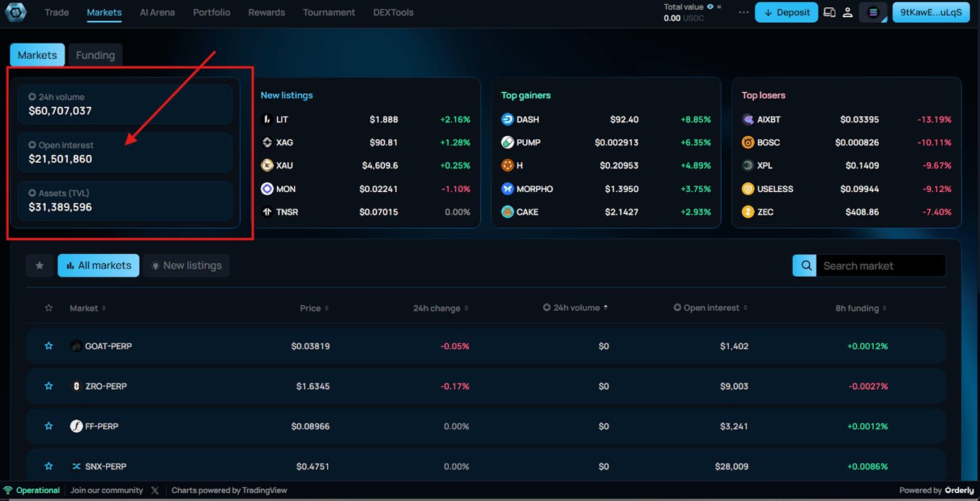Click the $31,389,596 Assets TVL value
The height and width of the screenshot is (501, 980).
point(60,207)
